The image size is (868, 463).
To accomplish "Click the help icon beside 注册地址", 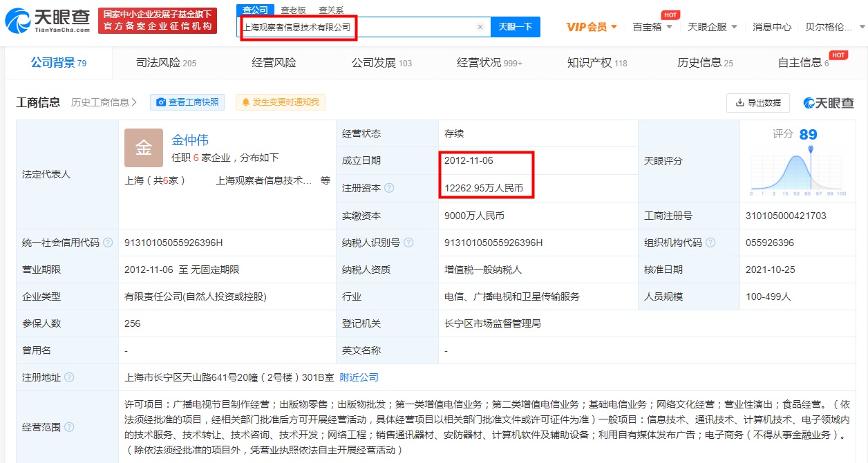I will (69, 377).
